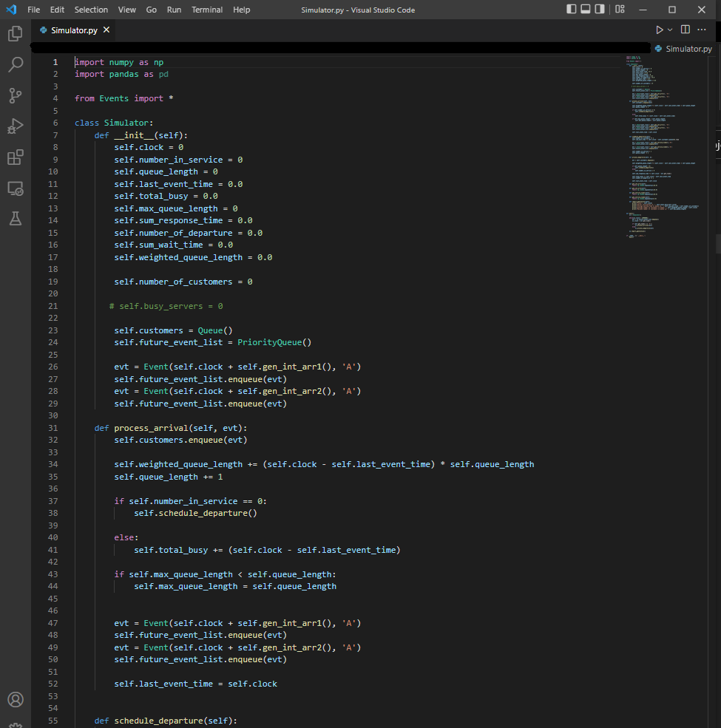This screenshot has width=721, height=728.
Task: Open the Testing flask icon
Action: 15,219
